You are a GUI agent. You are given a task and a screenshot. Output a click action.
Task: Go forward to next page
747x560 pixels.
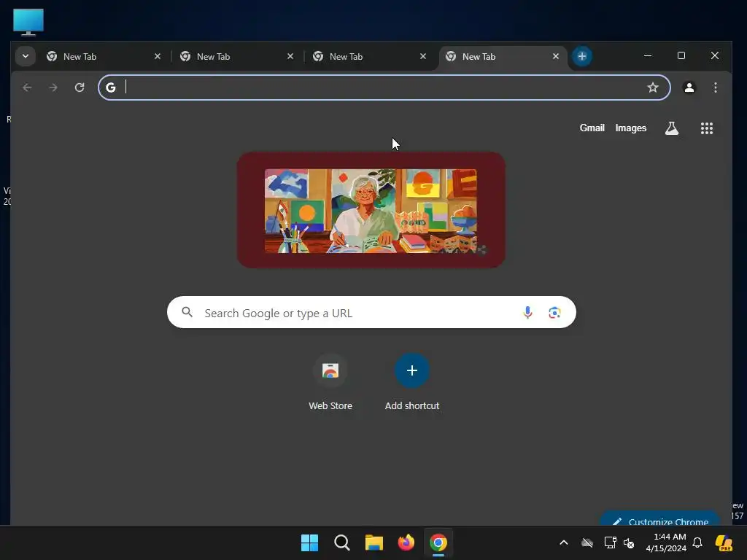(x=53, y=87)
